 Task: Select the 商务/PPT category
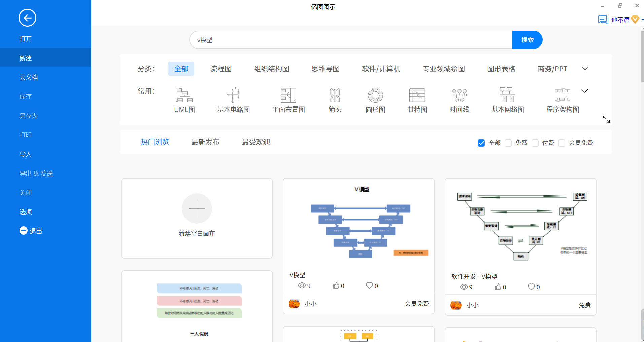click(552, 69)
